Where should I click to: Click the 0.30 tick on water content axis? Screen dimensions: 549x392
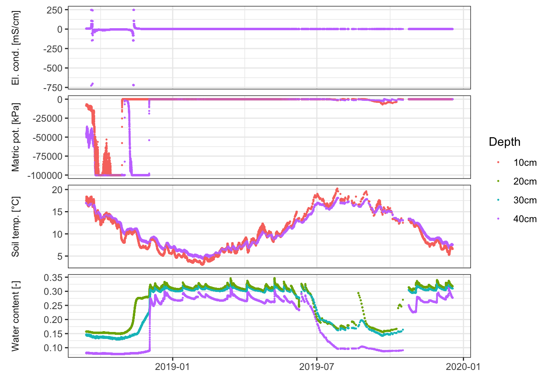click(53, 292)
